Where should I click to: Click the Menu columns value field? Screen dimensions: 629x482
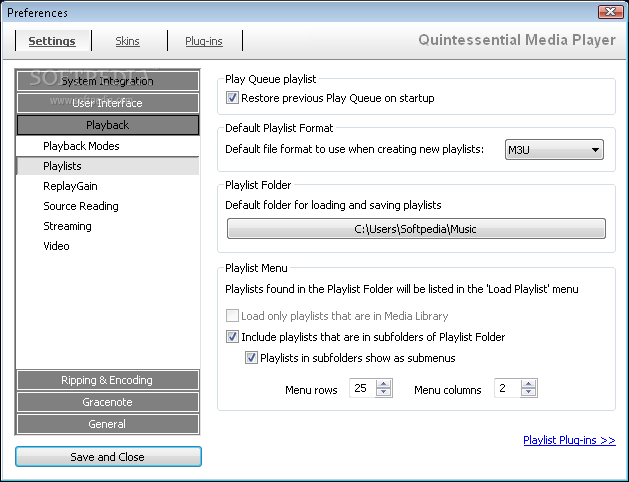(507, 388)
